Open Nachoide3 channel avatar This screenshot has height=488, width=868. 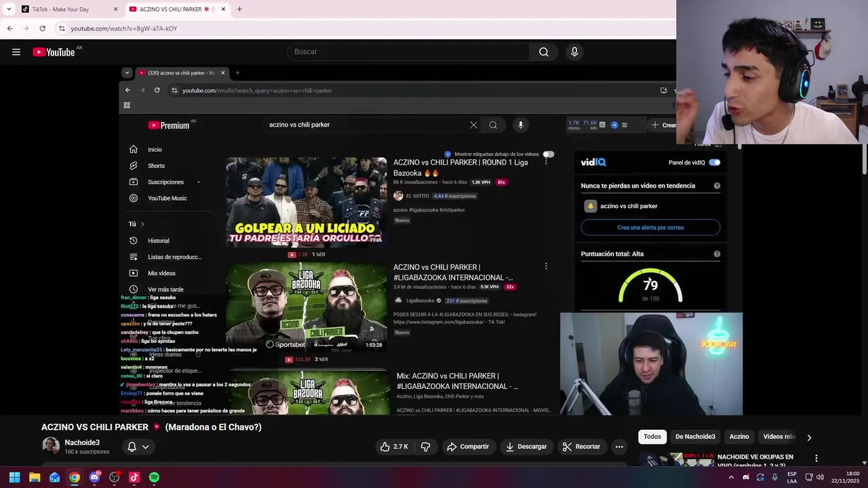pos(51,446)
